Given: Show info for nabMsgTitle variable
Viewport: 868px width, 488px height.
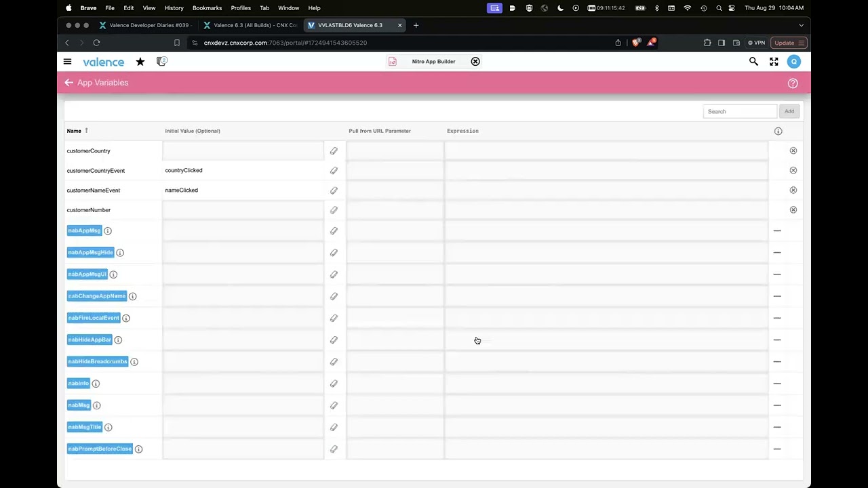Looking at the screenshot, I should click(108, 427).
